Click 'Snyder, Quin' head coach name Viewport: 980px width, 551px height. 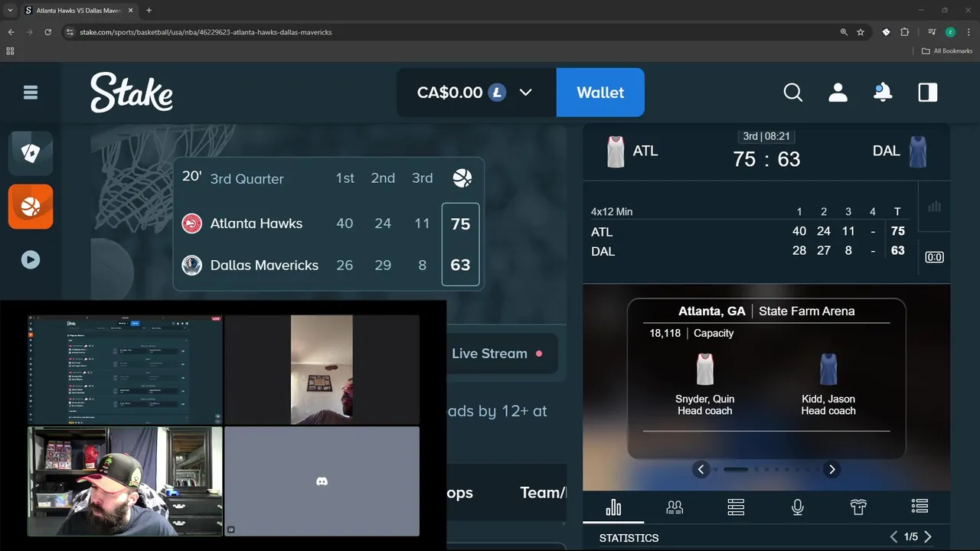(705, 399)
